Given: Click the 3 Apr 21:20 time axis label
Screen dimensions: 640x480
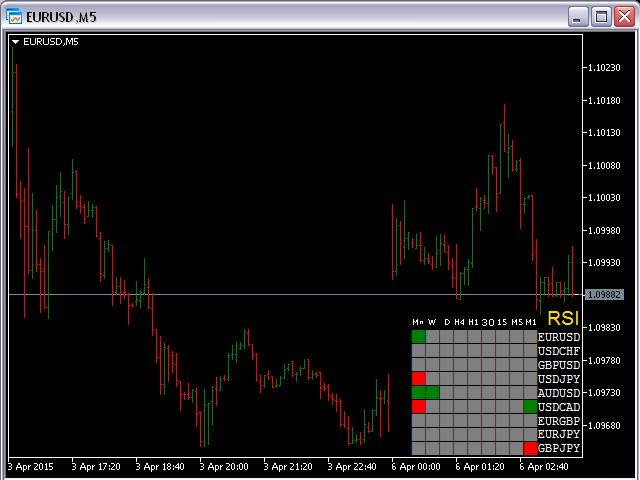Looking at the screenshot, I should point(288,467).
